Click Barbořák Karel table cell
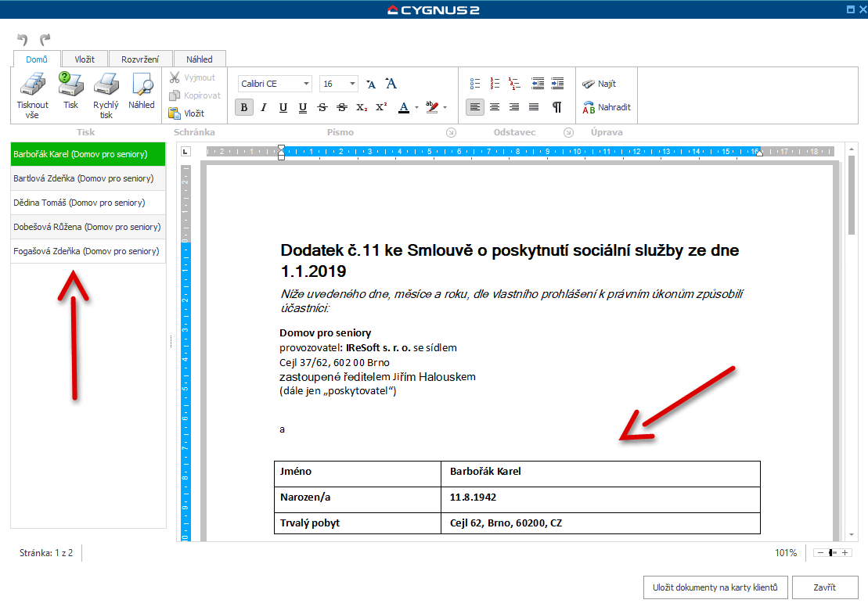Image resolution: width=868 pixels, height=607 pixels. point(600,474)
